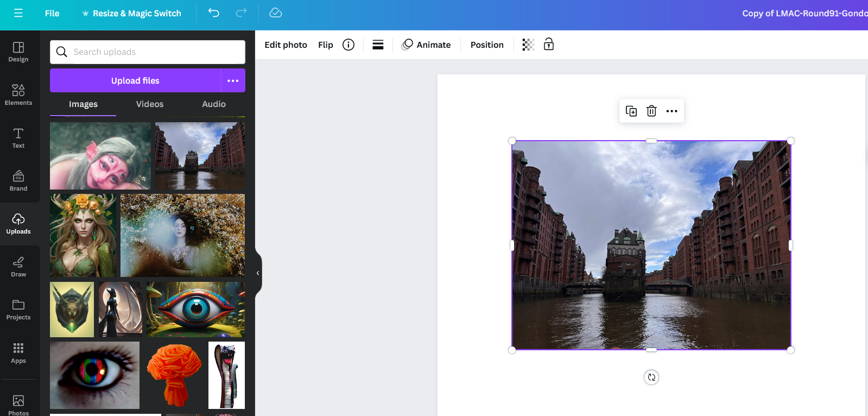
Task: Switch to the Videos tab
Action: pos(150,104)
